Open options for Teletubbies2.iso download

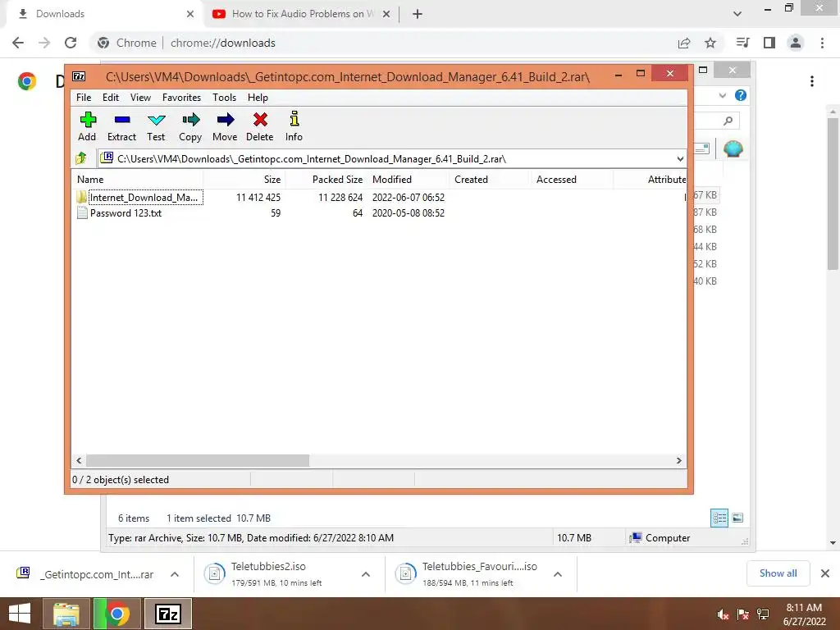(366, 574)
